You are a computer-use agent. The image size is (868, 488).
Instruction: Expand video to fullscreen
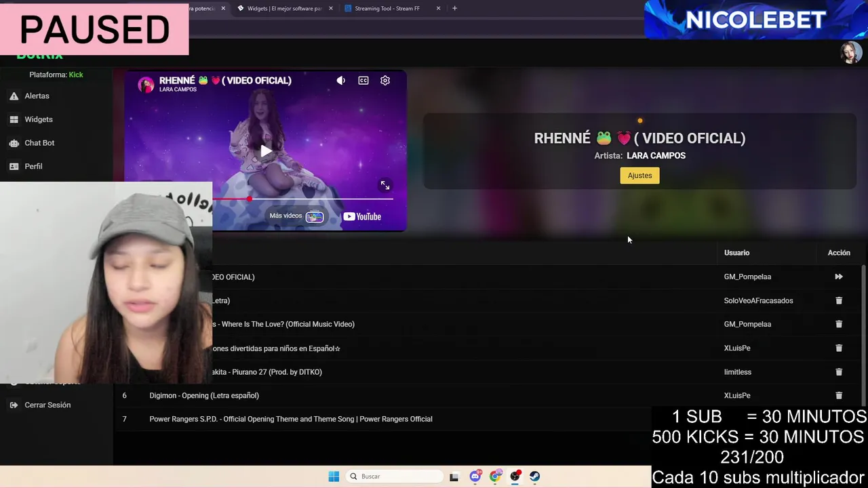384,185
